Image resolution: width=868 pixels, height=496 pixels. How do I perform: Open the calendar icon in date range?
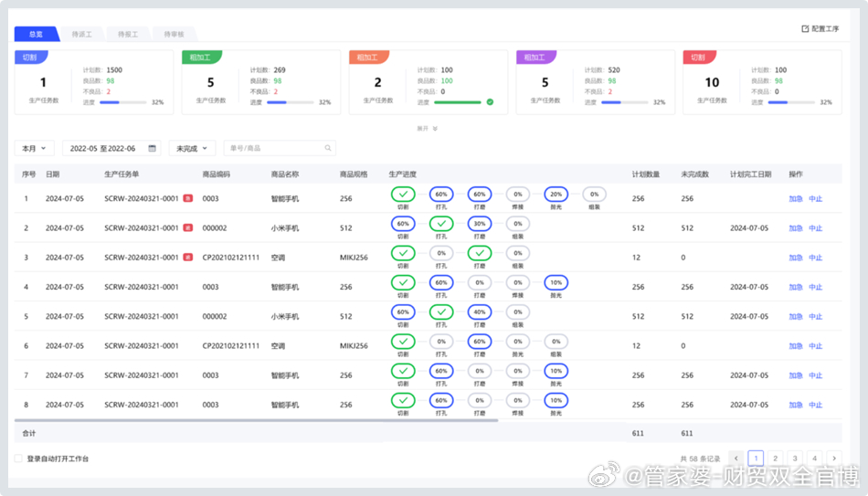tap(153, 148)
